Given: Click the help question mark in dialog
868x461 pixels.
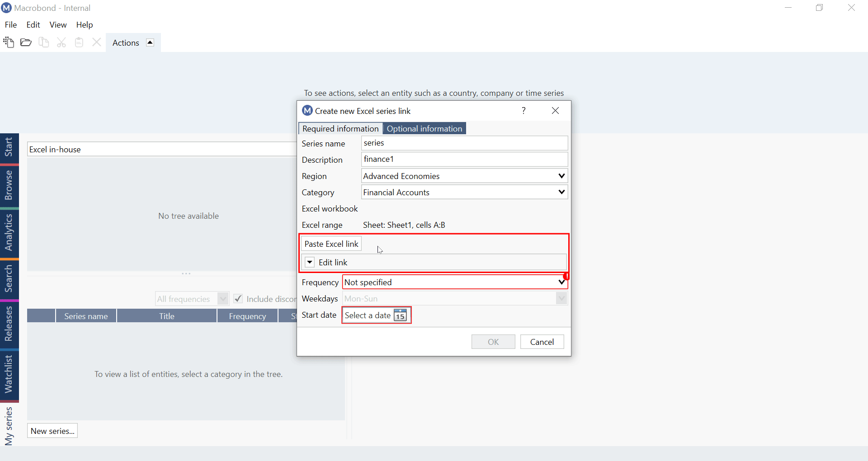Looking at the screenshot, I should pos(524,111).
